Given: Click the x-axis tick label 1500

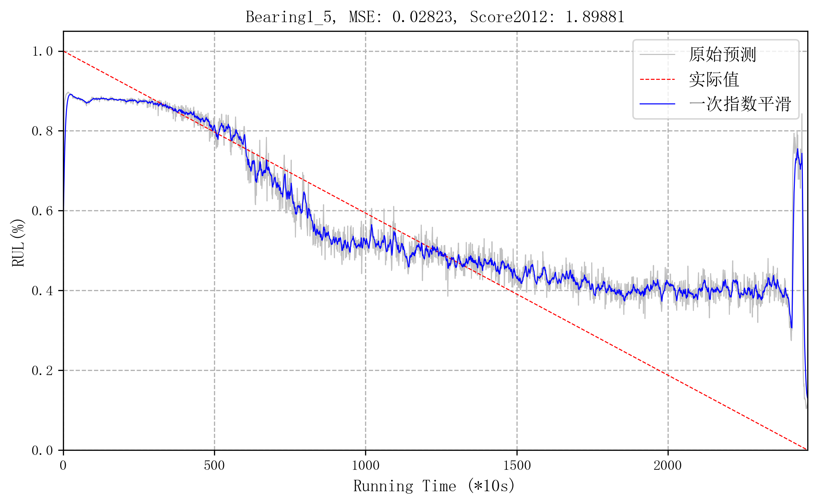Looking at the screenshot, I should tap(517, 466).
